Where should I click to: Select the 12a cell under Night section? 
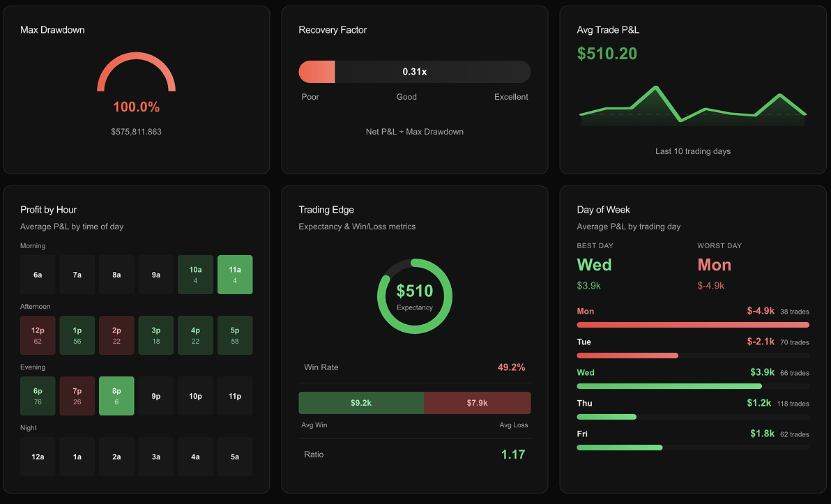[38, 456]
